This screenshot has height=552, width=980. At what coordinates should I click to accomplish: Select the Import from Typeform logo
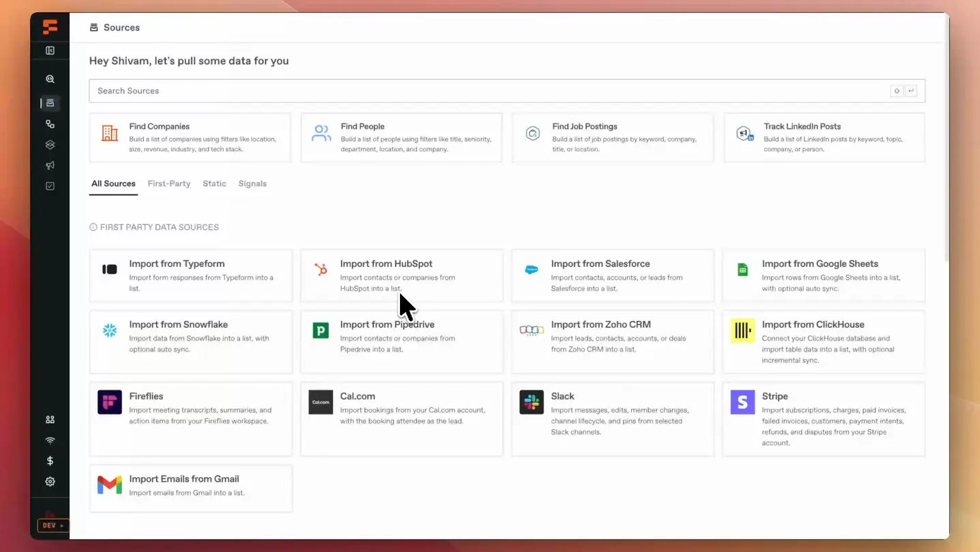[x=110, y=269]
